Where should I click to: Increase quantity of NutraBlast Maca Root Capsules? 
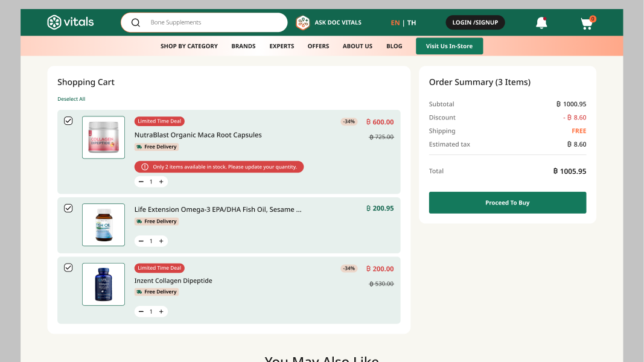point(161,182)
